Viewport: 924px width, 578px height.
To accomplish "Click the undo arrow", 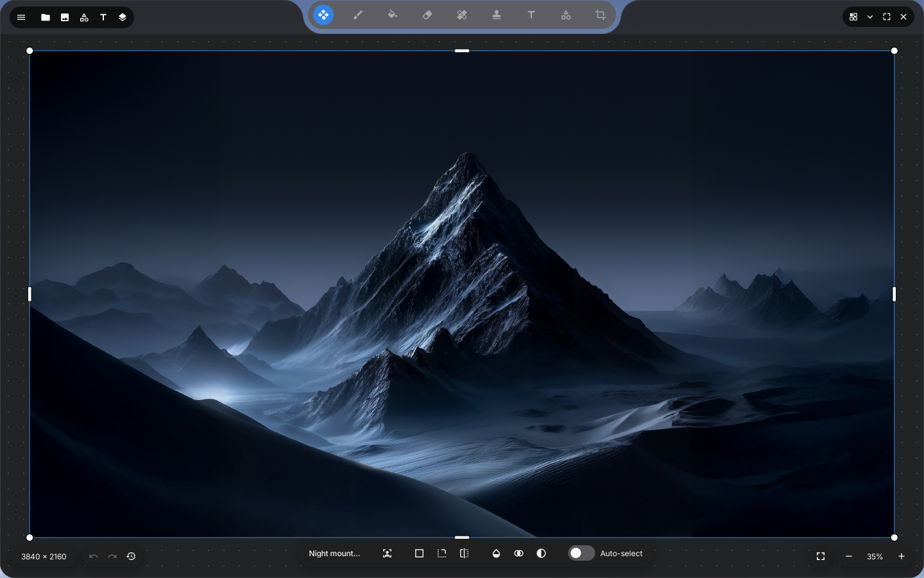I will (94, 556).
